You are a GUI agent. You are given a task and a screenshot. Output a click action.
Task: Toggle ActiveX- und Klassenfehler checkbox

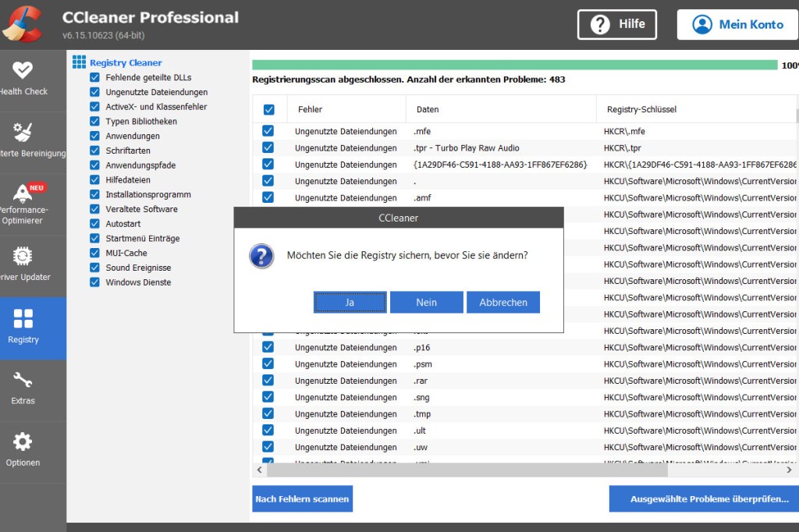tap(94, 107)
